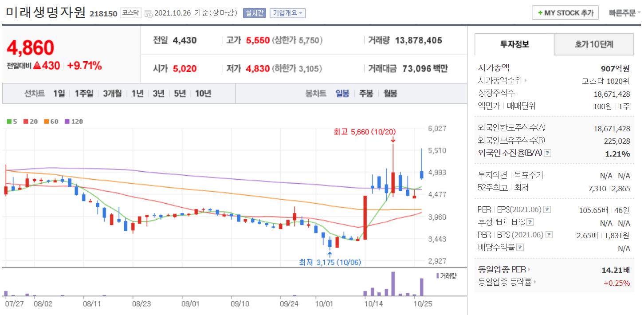Image resolution: width=644 pixels, height=315 pixels.
Task: Click the MY STOCK 추가 button
Action: point(565,13)
